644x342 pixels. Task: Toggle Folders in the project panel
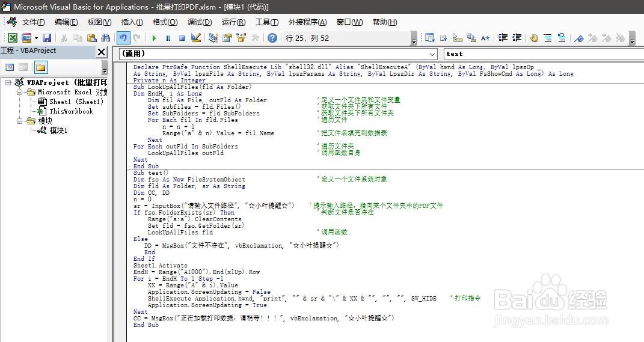pos(41,67)
